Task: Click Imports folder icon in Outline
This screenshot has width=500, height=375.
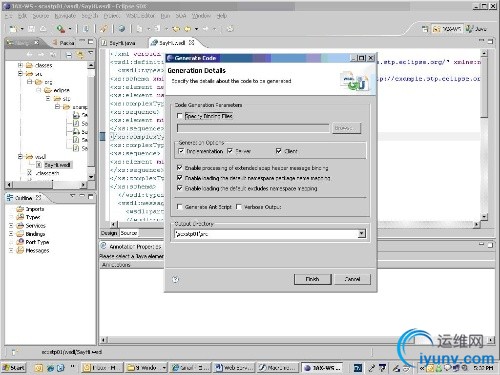Action: point(20,209)
